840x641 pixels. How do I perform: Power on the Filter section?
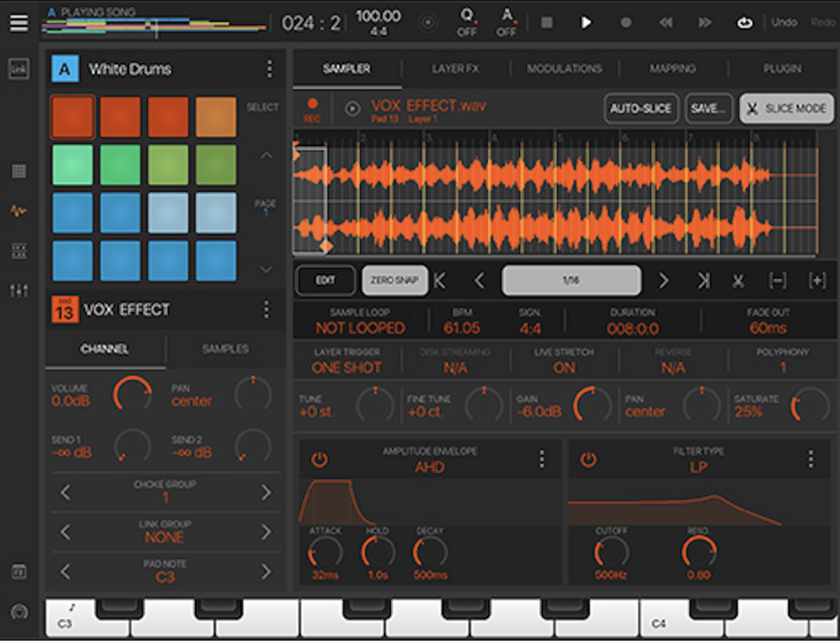(x=589, y=459)
